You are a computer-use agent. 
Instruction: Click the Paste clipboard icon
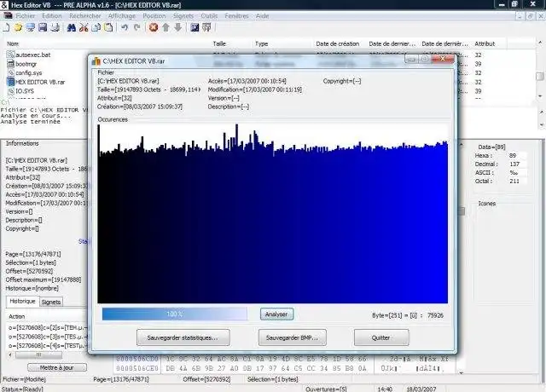(x=108, y=27)
